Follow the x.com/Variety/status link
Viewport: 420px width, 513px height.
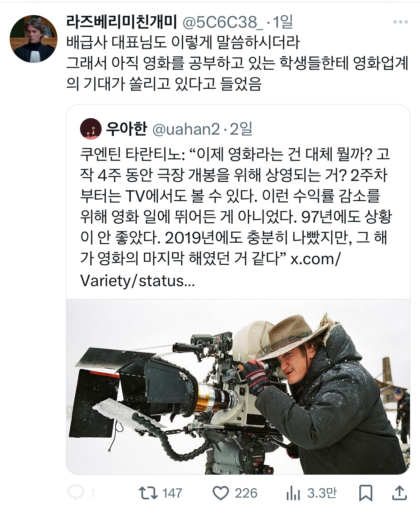(x=210, y=270)
